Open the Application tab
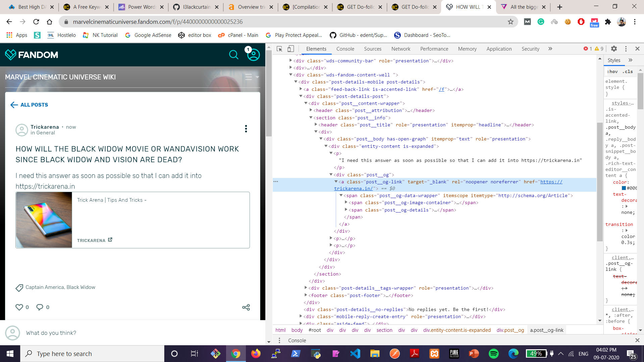Image resolution: width=644 pixels, height=362 pixels. [499, 49]
